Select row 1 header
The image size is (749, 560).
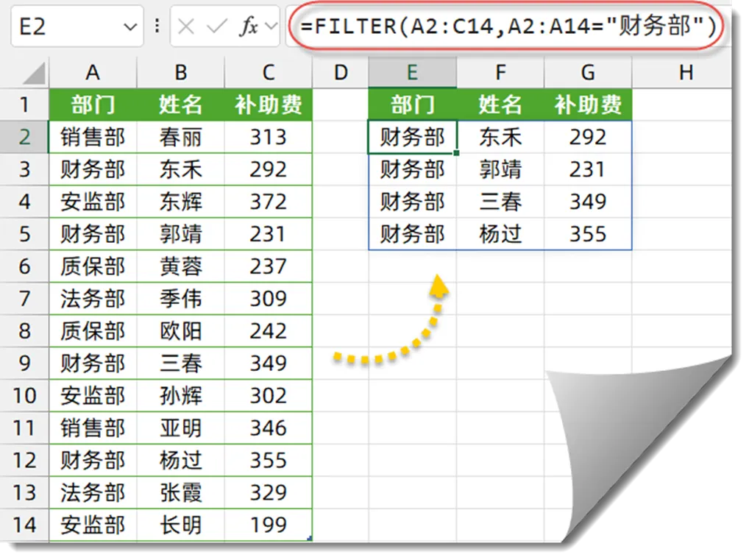(x=24, y=104)
